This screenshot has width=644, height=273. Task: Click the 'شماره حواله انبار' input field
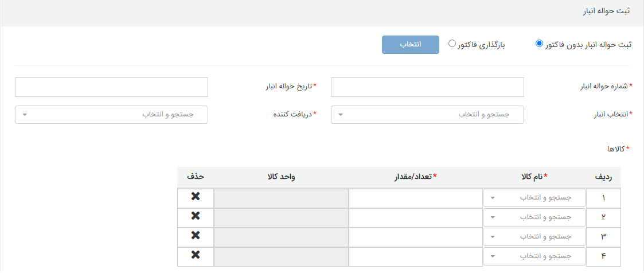click(x=427, y=87)
